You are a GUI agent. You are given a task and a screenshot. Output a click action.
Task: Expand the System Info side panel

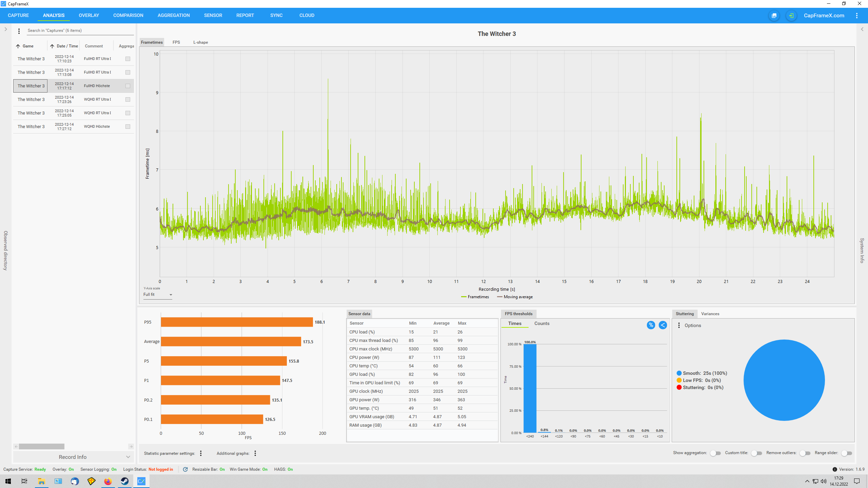click(x=862, y=29)
